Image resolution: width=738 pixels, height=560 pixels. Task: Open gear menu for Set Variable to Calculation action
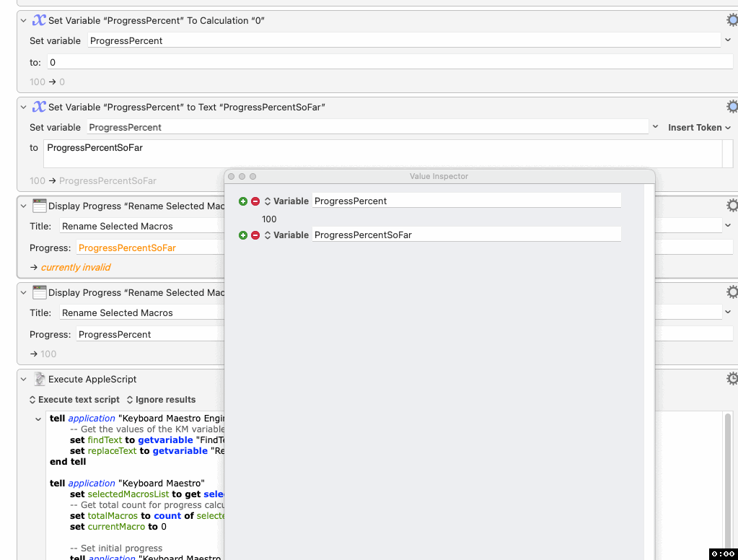pos(732,19)
